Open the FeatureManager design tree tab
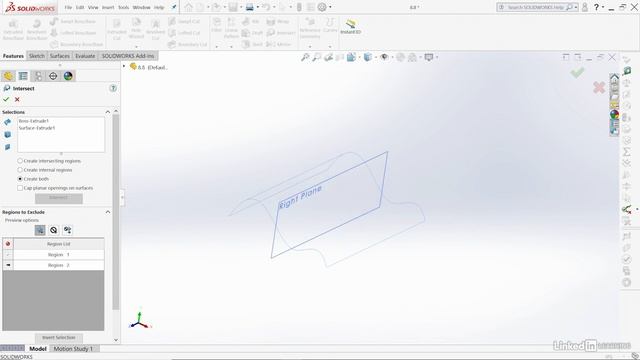Viewport: 640px width, 360px height. [8, 76]
